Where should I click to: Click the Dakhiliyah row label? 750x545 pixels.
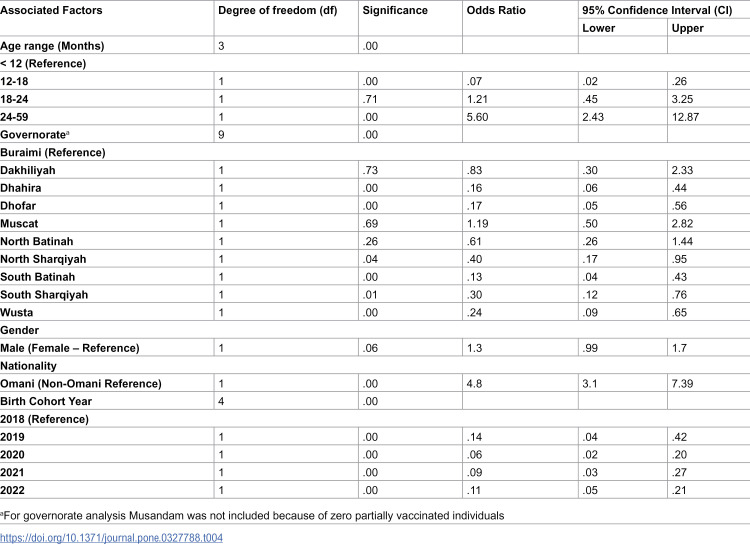[28, 170]
